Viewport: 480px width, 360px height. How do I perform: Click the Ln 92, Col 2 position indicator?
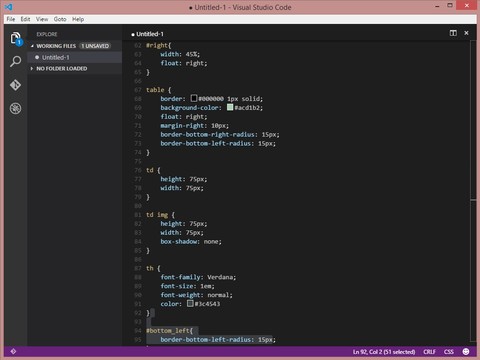pyautogui.click(x=384, y=352)
